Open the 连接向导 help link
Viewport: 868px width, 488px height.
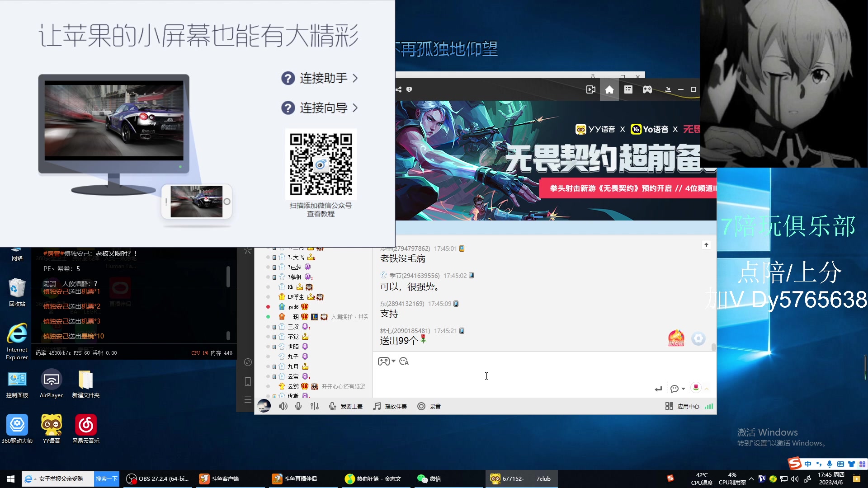(x=320, y=108)
